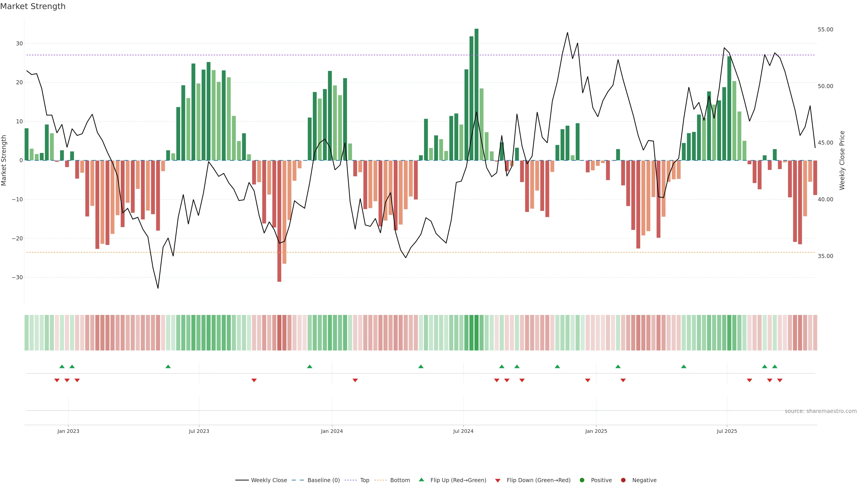Click the Positive green circle legend icon
Screen dimensions: 868x488
tap(582, 480)
